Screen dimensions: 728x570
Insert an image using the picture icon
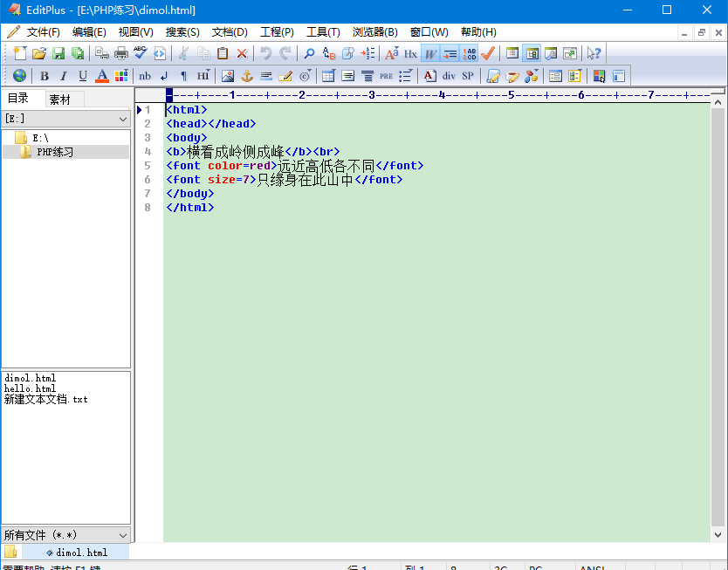(227, 76)
